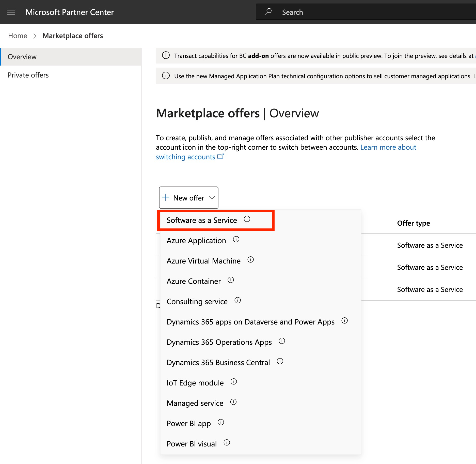Go to Home via the breadcrumb
This screenshot has height=464, width=476.
18,36
